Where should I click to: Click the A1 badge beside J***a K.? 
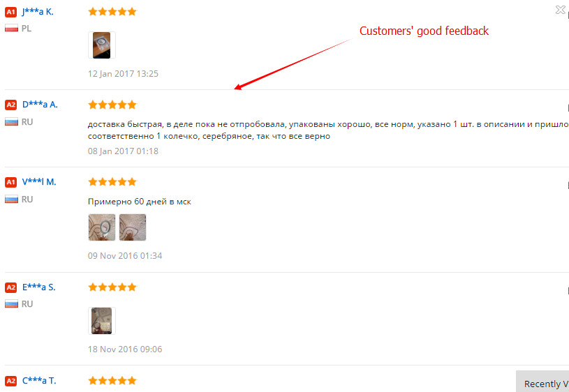[11, 12]
